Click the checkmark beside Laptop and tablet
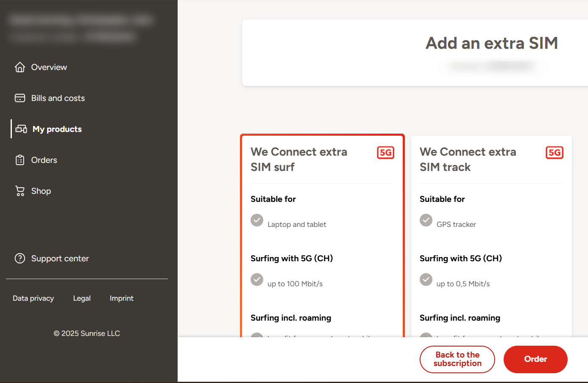The width and height of the screenshot is (588, 383). pos(257,221)
